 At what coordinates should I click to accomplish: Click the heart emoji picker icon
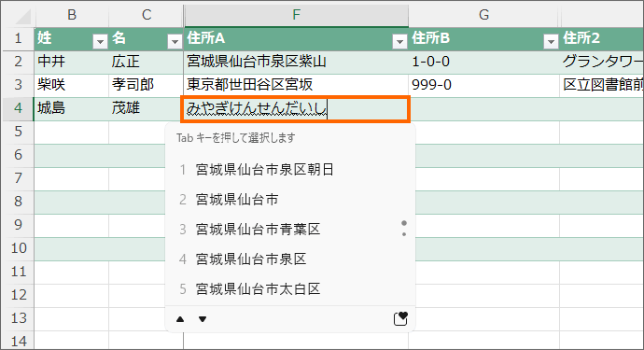400,319
